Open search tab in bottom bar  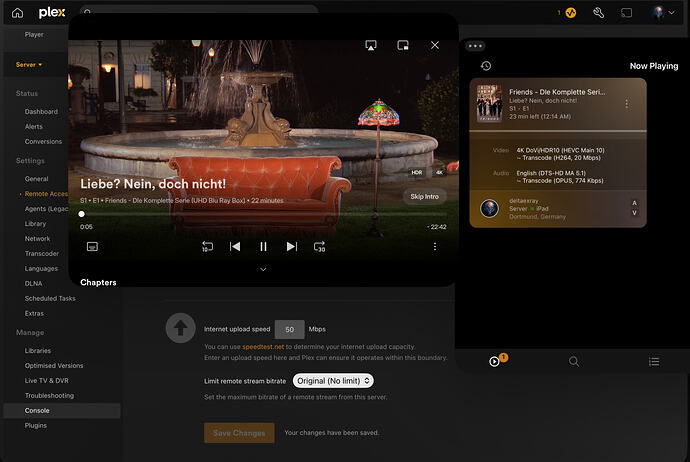573,362
